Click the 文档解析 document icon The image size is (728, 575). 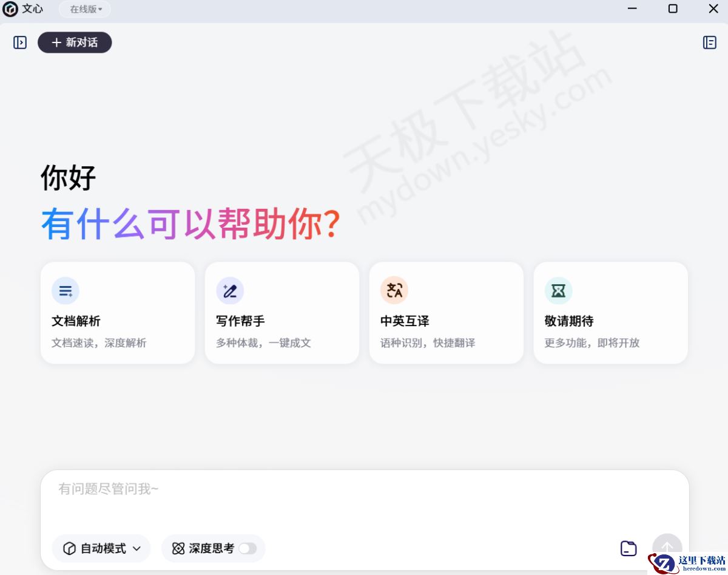coord(65,291)
